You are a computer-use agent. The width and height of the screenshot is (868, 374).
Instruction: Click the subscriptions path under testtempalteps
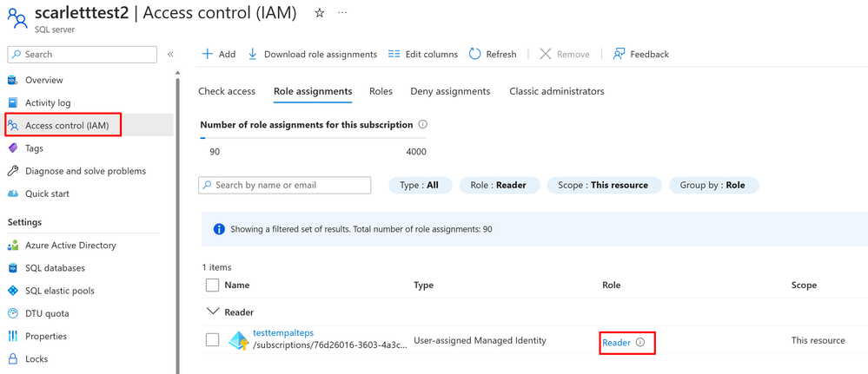pyautogui.click(x=330, y=344)
